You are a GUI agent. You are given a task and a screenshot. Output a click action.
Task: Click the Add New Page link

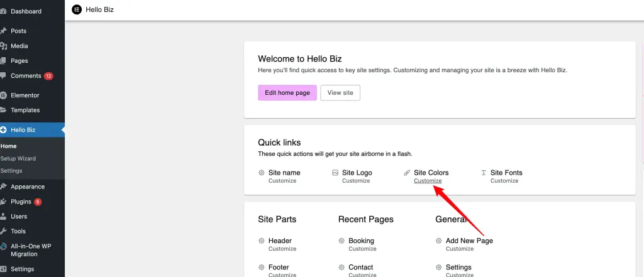click(x=469, y=241)
